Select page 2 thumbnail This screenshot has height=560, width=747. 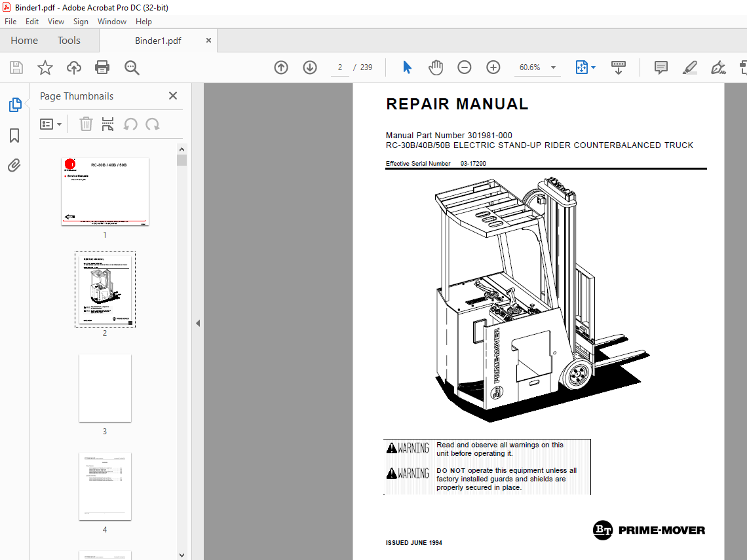click(105, 289)
